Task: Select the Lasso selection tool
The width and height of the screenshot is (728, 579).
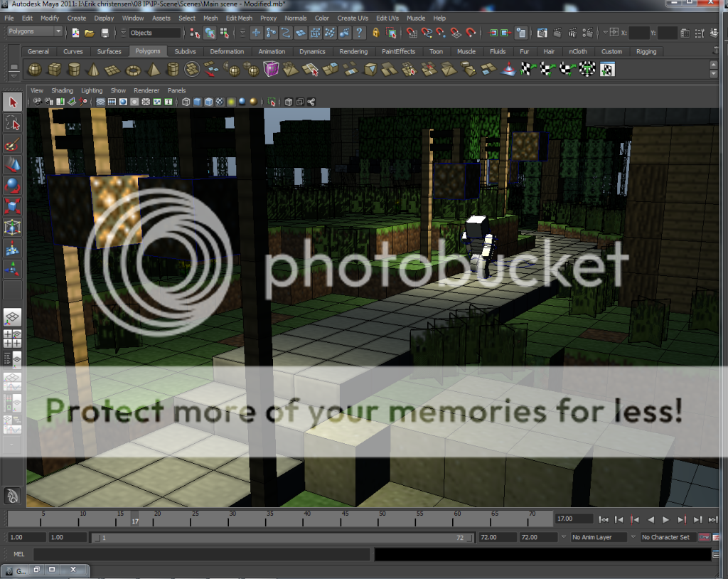Action: 11,123
